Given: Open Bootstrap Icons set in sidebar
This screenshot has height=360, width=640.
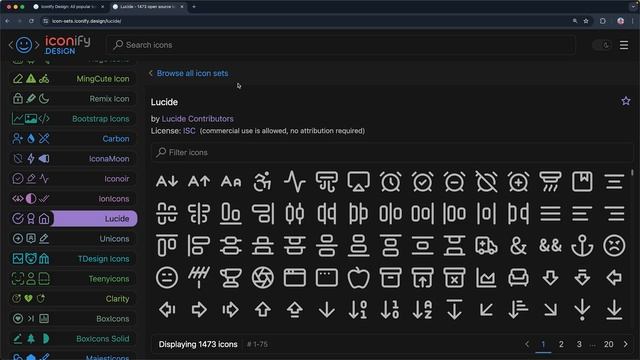Looking at the screenshot, I should tap(73, 119).
